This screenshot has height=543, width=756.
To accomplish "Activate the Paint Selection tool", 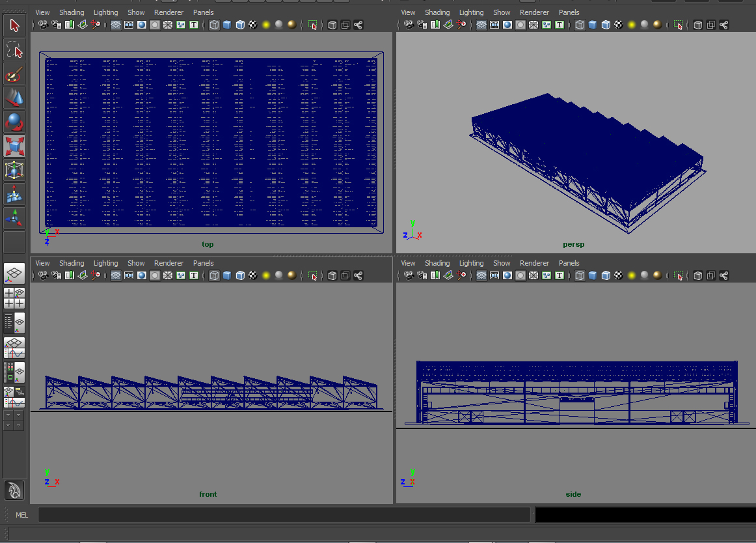I will tap(14, 74).
